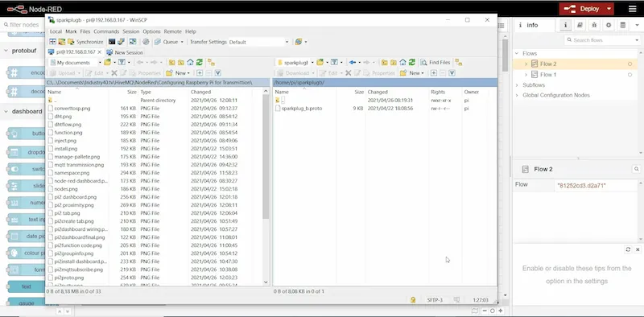Image resolution: width=644 pixels, height=317 pixels.
Task: Open the Node-RED debug bug sidebar tab
Action: pos(594,25)
